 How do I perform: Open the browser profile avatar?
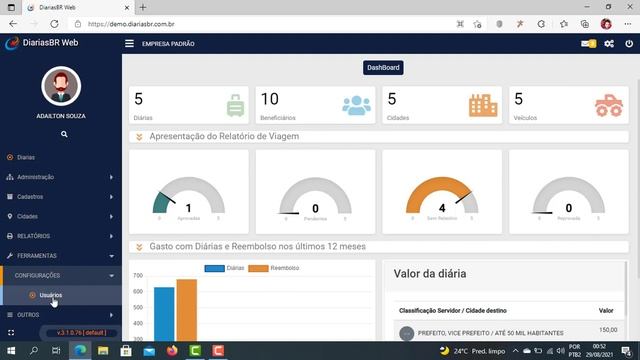coord(606,24)
